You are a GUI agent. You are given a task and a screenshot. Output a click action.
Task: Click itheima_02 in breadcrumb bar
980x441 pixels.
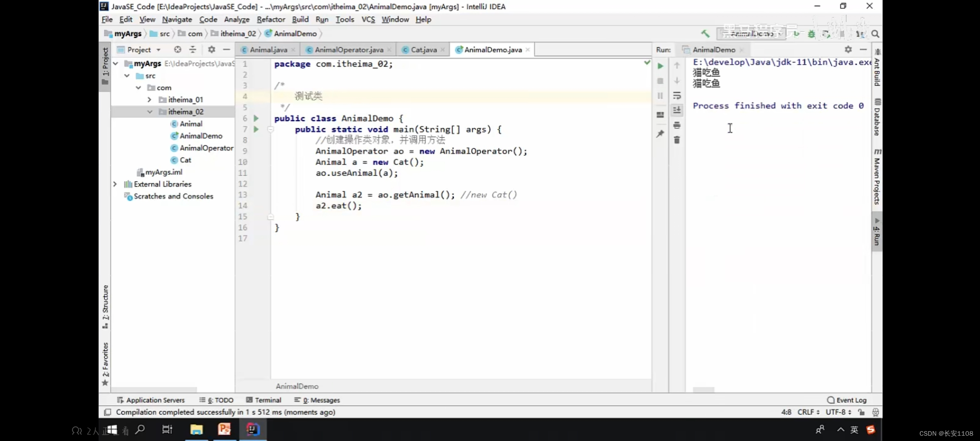[234, 33]
